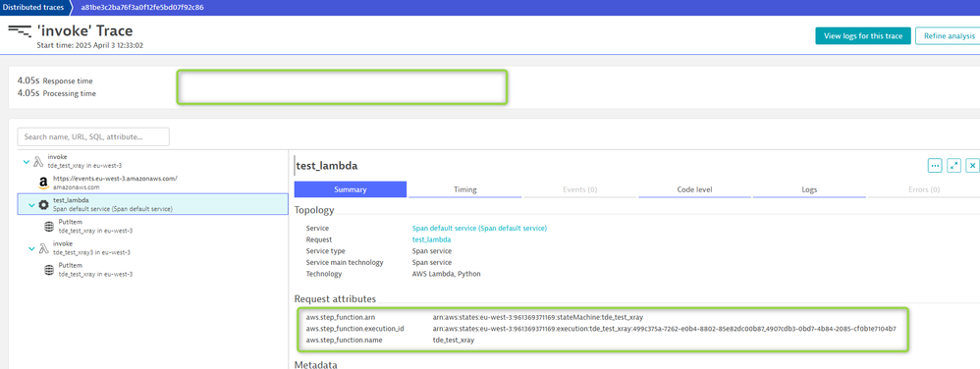Click the Start time 2025 April 3 text

[90, 45]
